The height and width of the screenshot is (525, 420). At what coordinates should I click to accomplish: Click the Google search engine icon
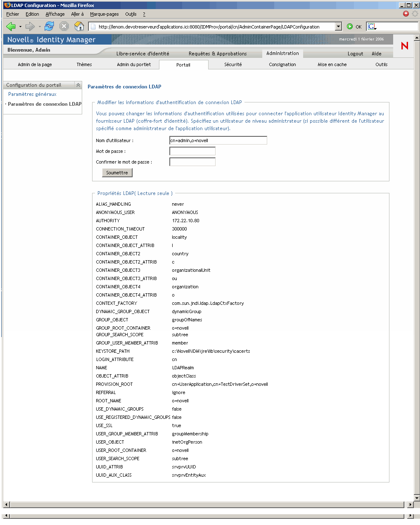pyautogui.click(x=372, y=27)
